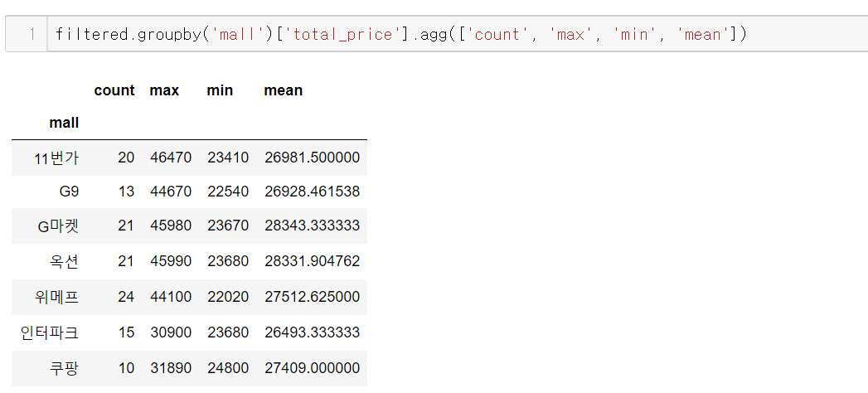Select the 11번가 row label
Image resolution: width=868 pixels, height=393 pixels.
point(56,158)
